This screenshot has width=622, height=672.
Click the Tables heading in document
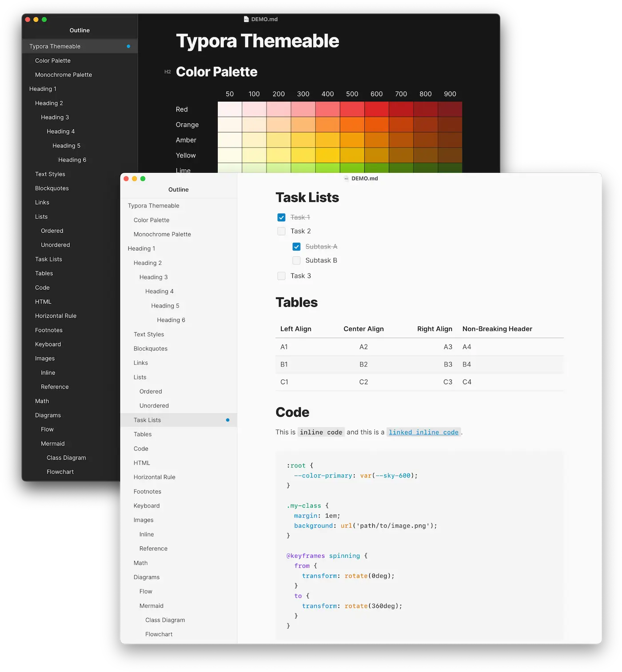click(296, 302)
